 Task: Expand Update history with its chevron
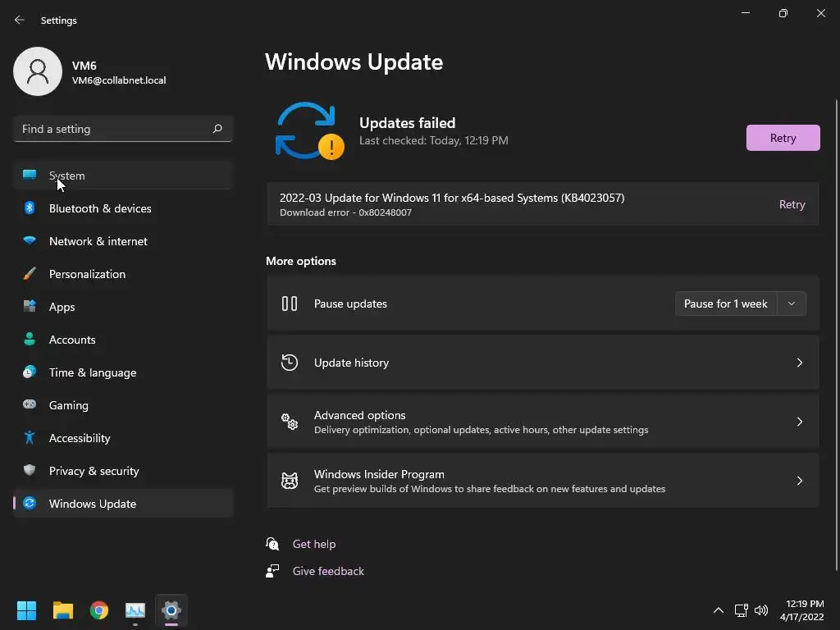799,363
